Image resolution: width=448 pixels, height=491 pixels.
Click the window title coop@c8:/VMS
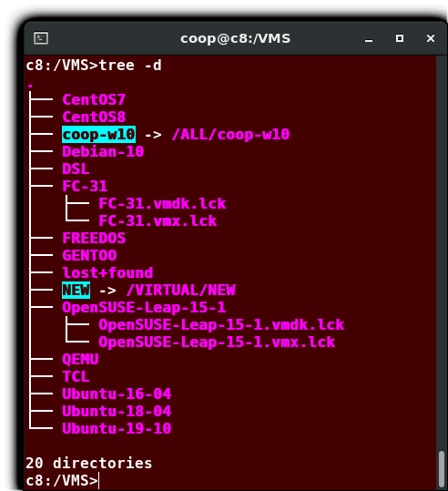coord(236,38)
